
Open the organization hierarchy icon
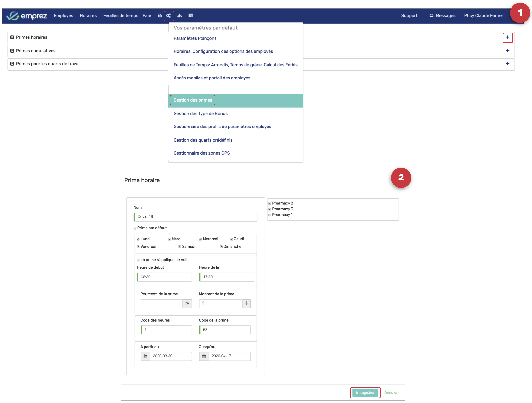pos(179,16)
